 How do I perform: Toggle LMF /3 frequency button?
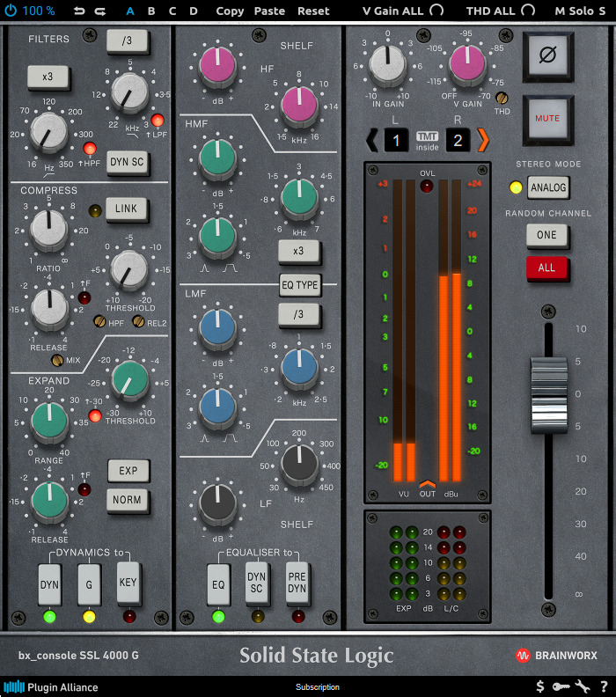[x=298, y=314]
